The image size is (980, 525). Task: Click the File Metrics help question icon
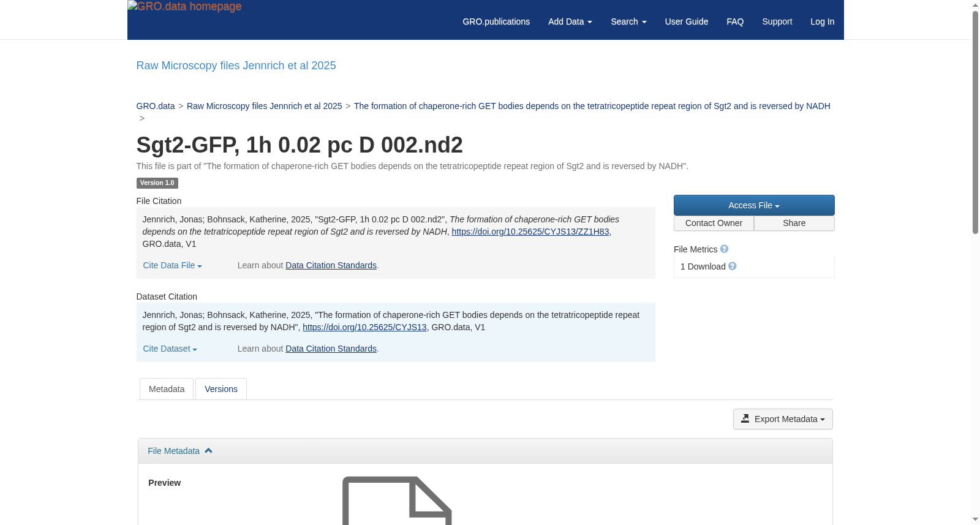click(724, 249)
